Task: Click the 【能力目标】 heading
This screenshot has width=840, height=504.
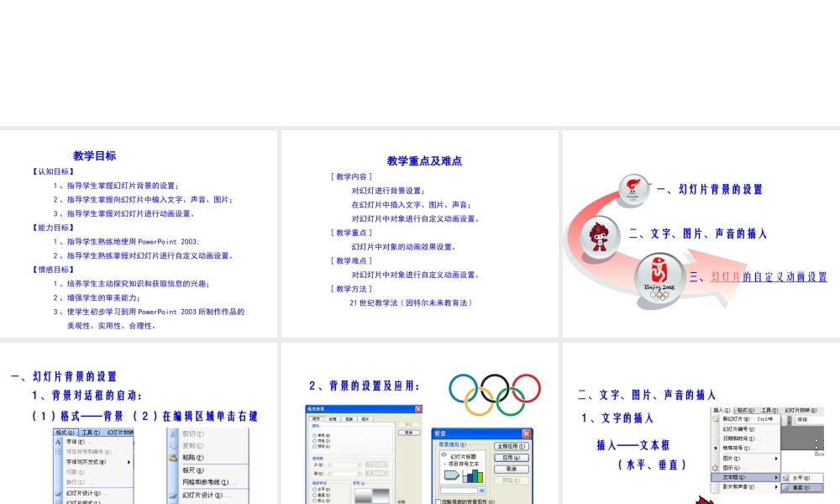Action: coord(53,228)
